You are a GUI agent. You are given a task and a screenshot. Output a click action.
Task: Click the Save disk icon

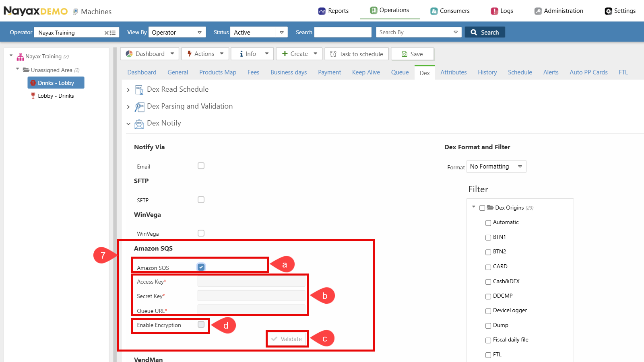pyautogui.click(x=405, y=54)
